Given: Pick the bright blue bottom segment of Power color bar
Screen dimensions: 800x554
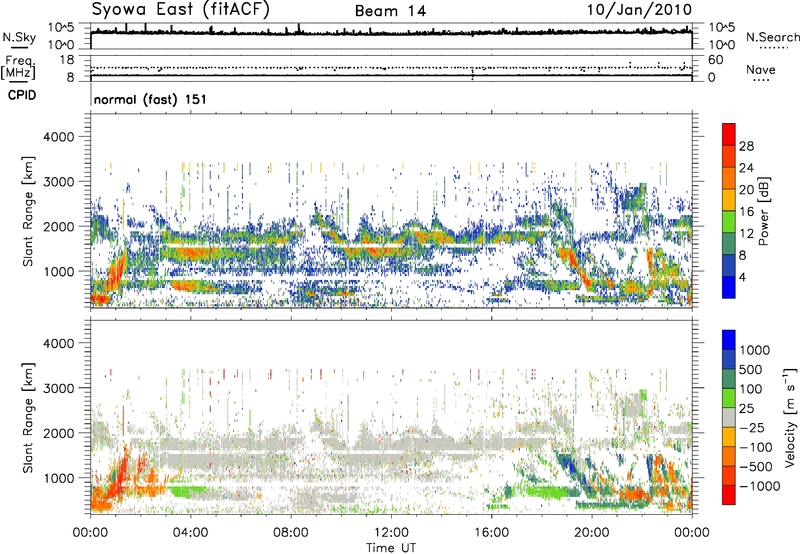Looking at the screenshot, I should click(x=729, y=287).
